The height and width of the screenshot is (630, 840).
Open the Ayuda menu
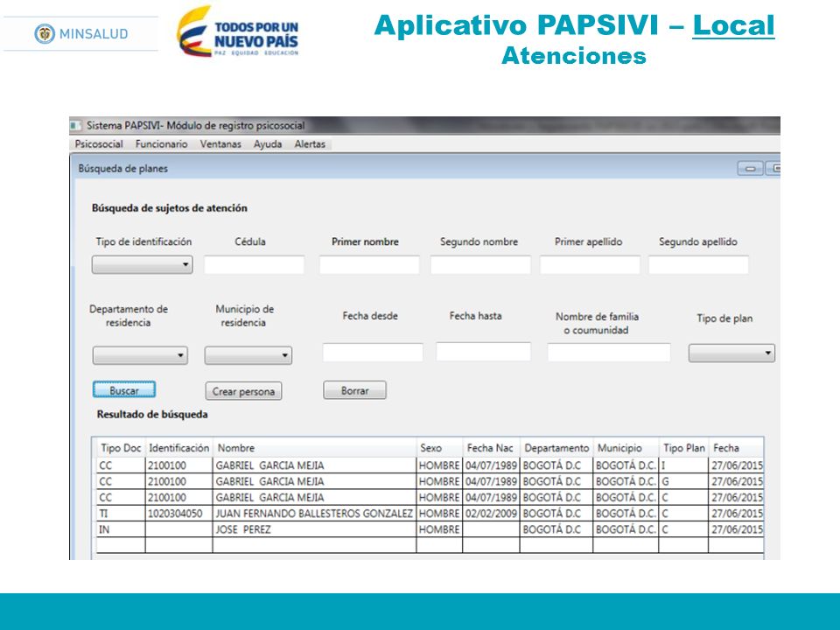tap(268, 144)
